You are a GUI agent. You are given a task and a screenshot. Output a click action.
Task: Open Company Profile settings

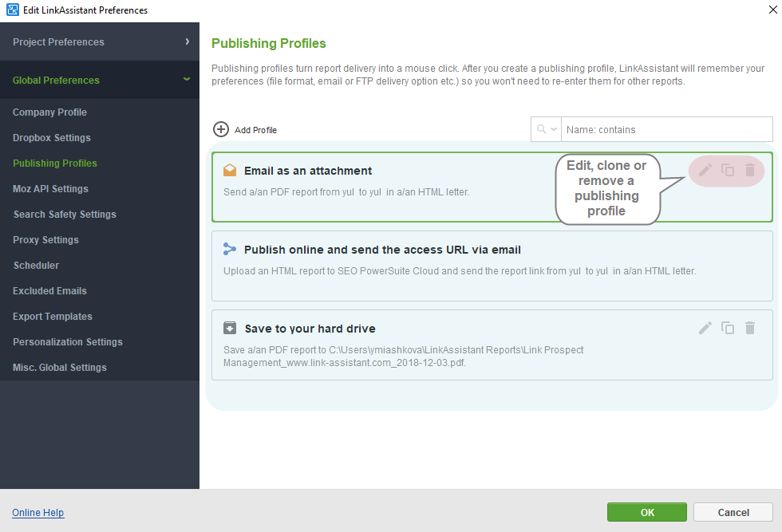tap(49, 112)
